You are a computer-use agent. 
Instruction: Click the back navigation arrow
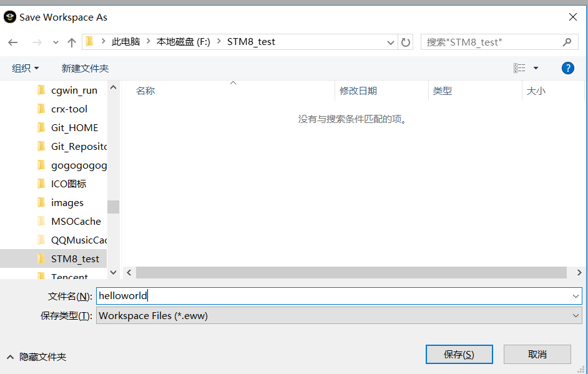coord(13,41)
